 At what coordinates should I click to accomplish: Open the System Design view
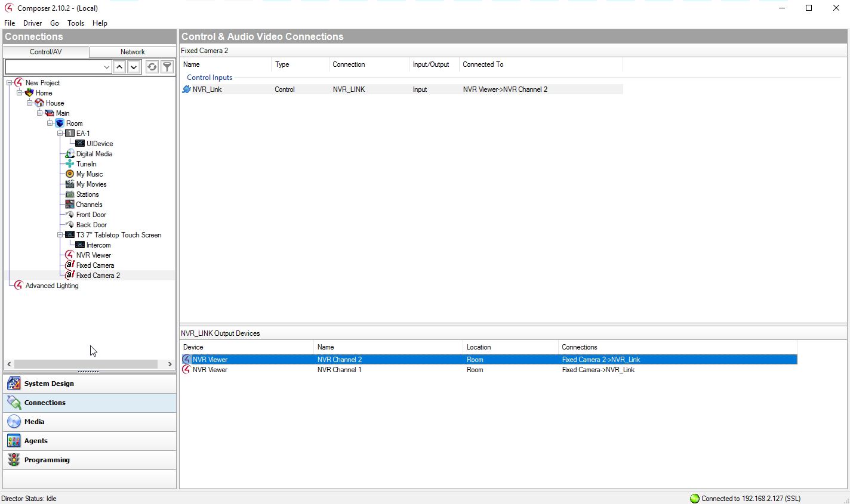[49, 384]
